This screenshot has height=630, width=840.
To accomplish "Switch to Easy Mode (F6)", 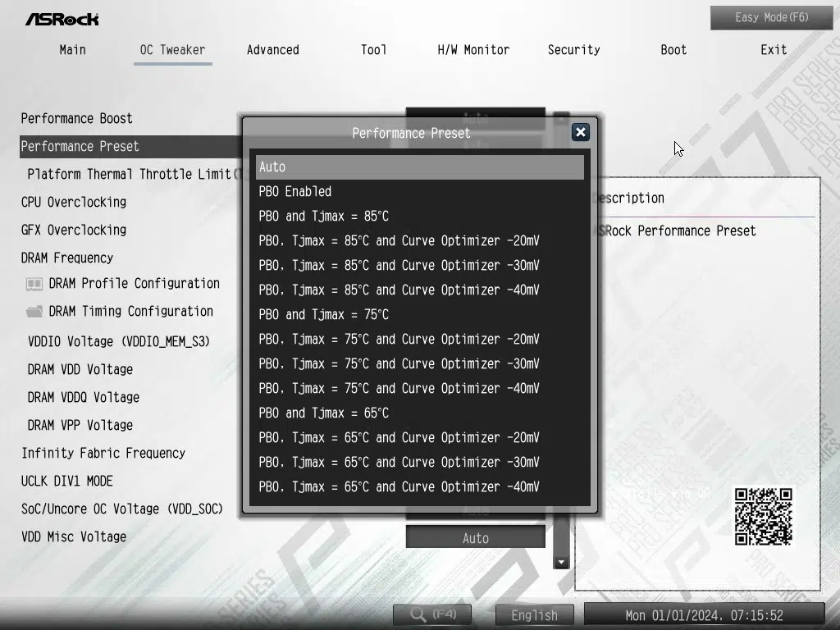I will (x=771, y=17).
